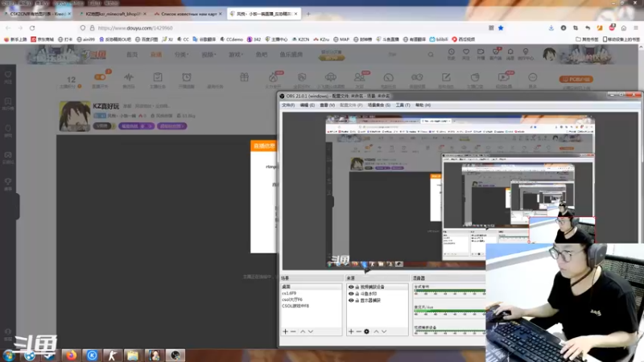Switch to the Список известных browser tab
The image size is (644, 362).
189,14
